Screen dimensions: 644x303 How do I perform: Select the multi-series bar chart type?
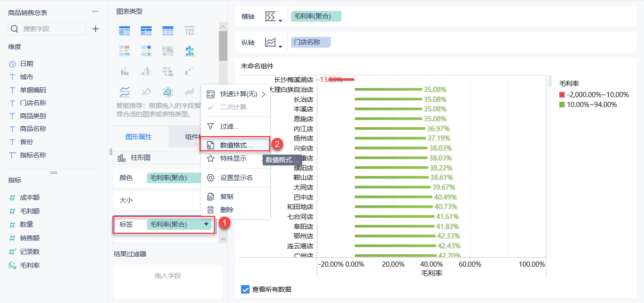coord(189,51)
